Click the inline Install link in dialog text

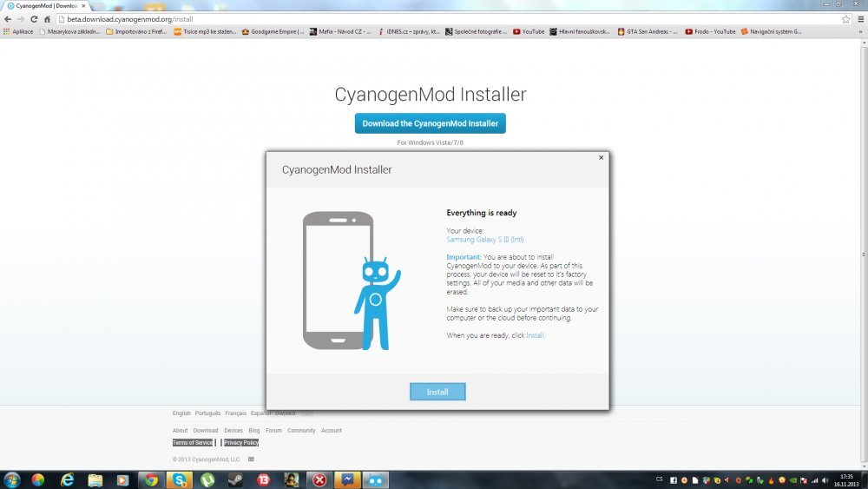535,335
